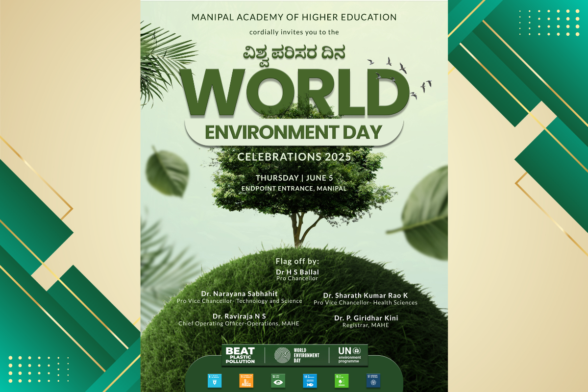Click the Thursday June 5 date line
588x392 pixels.
click(x=294, y=178)
